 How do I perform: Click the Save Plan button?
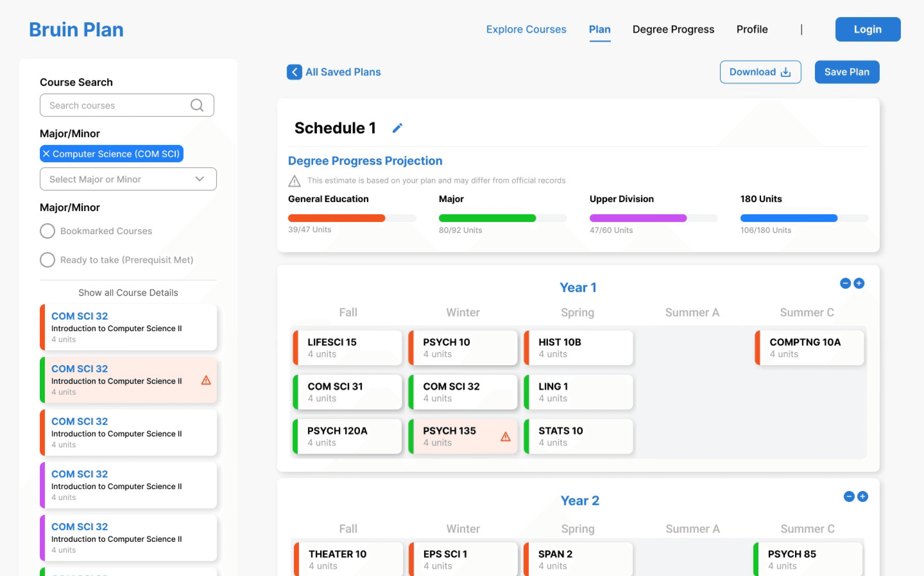[x=847, y=72]
